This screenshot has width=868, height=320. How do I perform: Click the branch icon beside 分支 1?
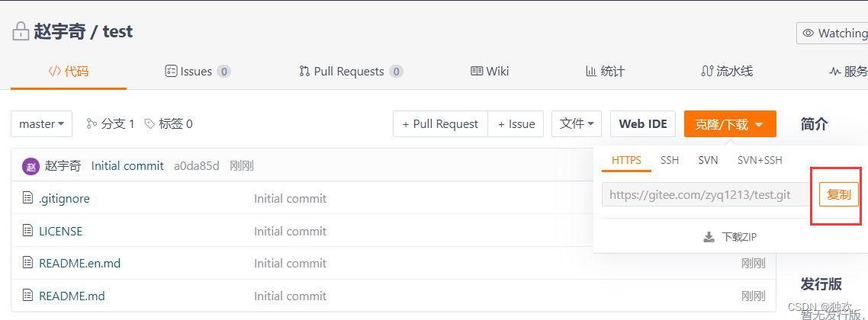pyautogui.click(x=92, y=123)
